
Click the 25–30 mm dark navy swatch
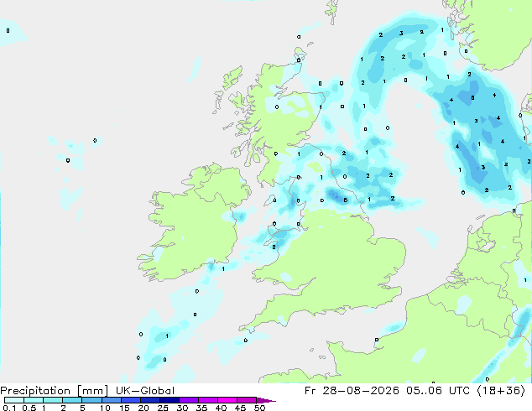click(x=170, y=400)
